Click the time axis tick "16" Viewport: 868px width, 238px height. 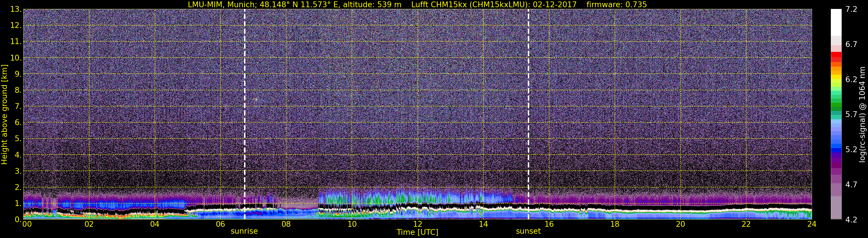click(x=549, y=224)
